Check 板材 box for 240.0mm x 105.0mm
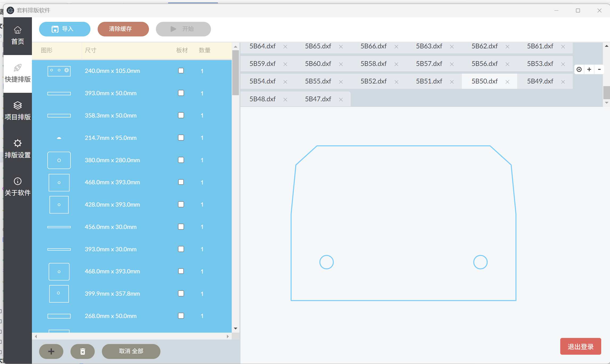 click(181, 71)
